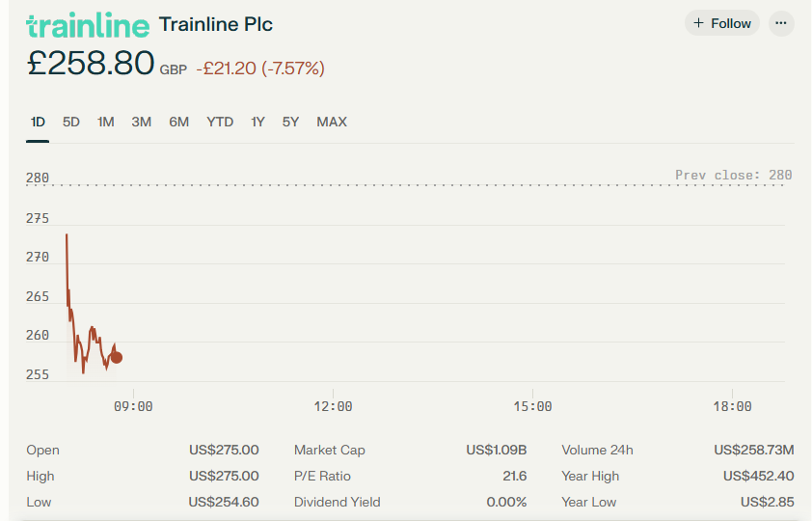The image size is (812, 521).
Task: View year-to-date YTD chart
Action: point(220,123)
